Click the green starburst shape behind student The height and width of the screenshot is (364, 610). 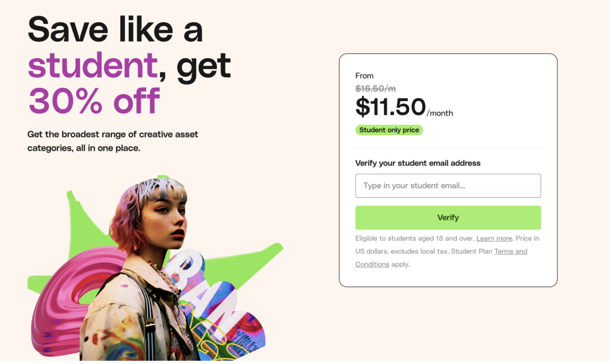click(81, 224)
